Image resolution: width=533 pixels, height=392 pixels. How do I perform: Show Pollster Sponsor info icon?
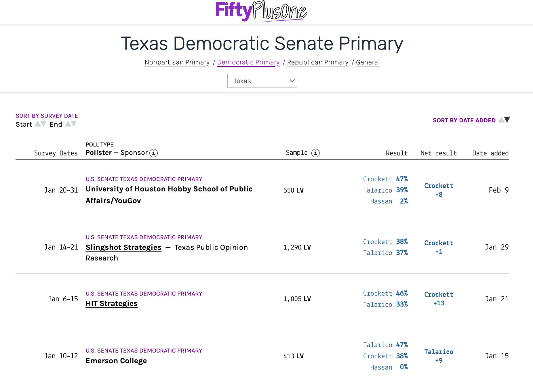pyautogui.click(x=154, y=153)
